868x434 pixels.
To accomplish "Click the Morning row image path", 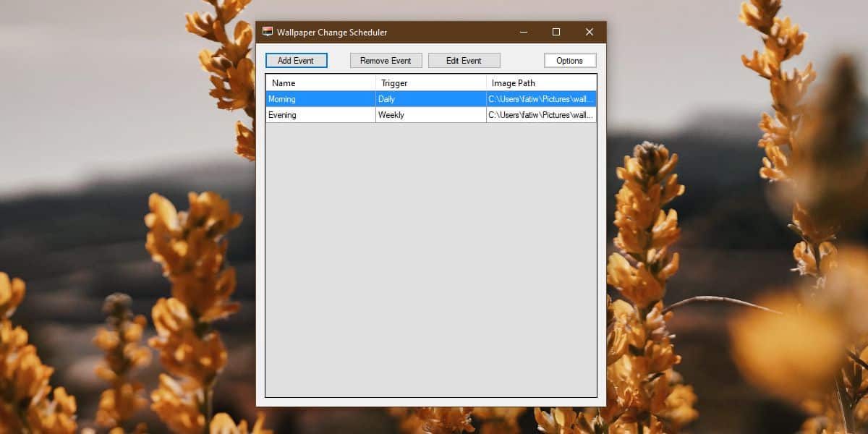I will point(541,99).
